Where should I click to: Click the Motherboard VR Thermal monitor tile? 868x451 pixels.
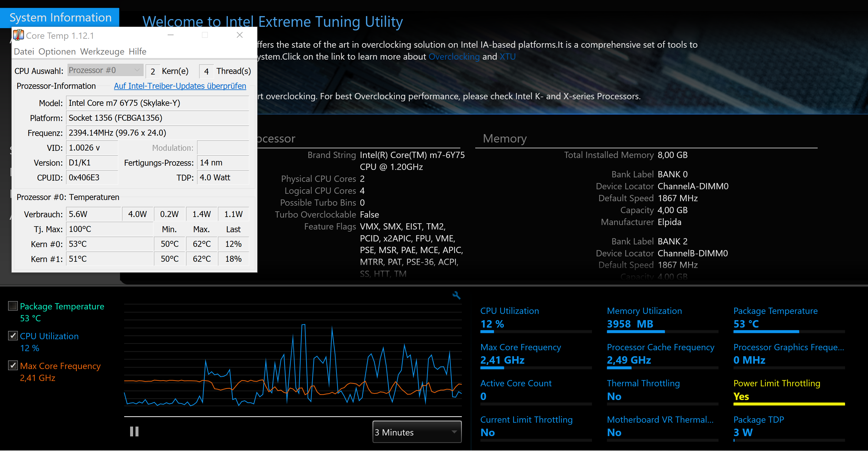click(x=663, y=428)
